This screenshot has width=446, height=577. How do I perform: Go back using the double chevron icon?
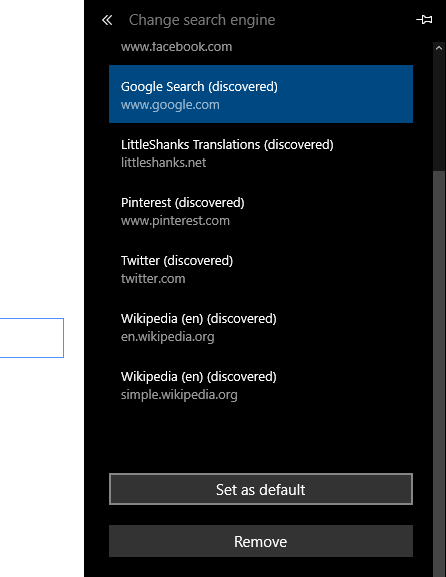(107, 20)
